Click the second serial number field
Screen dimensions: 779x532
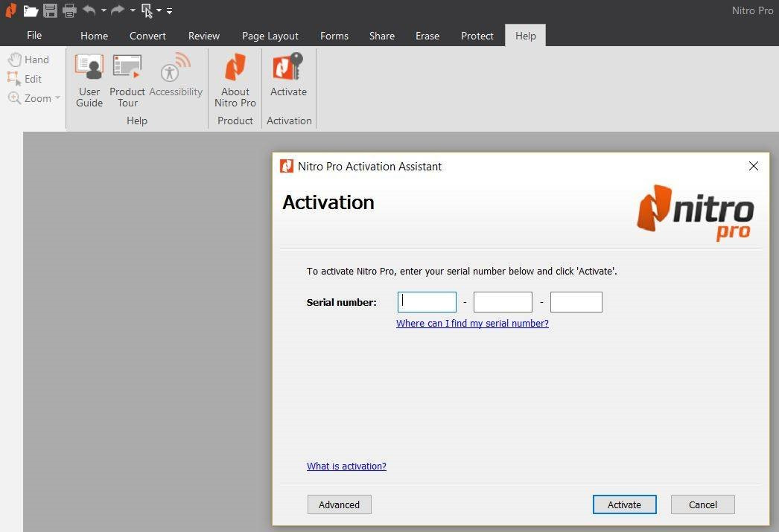[503, 302]
